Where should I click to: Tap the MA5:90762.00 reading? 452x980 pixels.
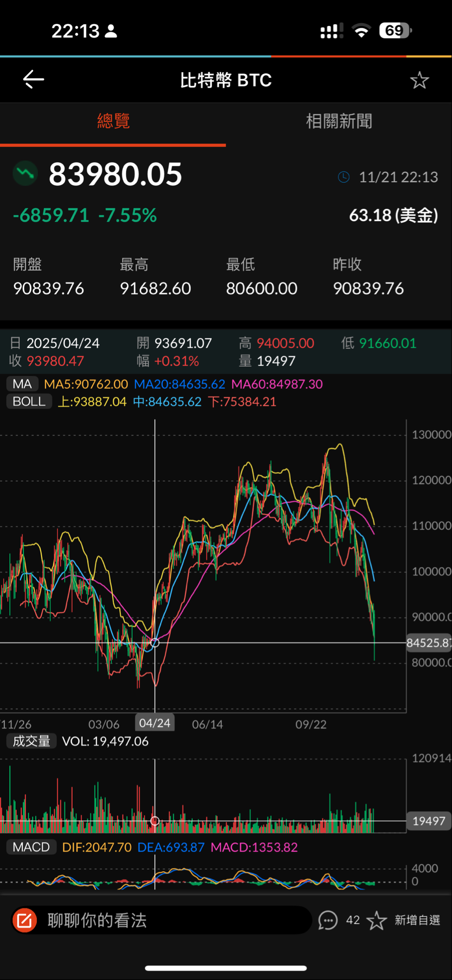pos(86,384)
